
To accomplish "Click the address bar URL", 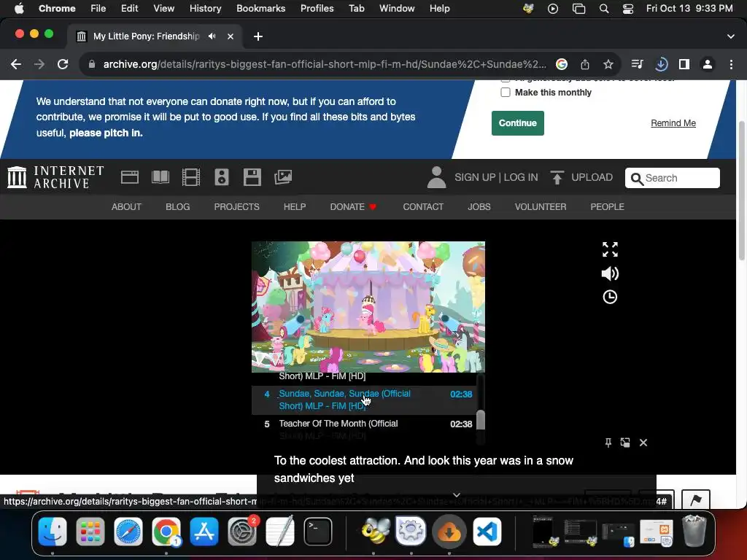I will click(325, 64).
